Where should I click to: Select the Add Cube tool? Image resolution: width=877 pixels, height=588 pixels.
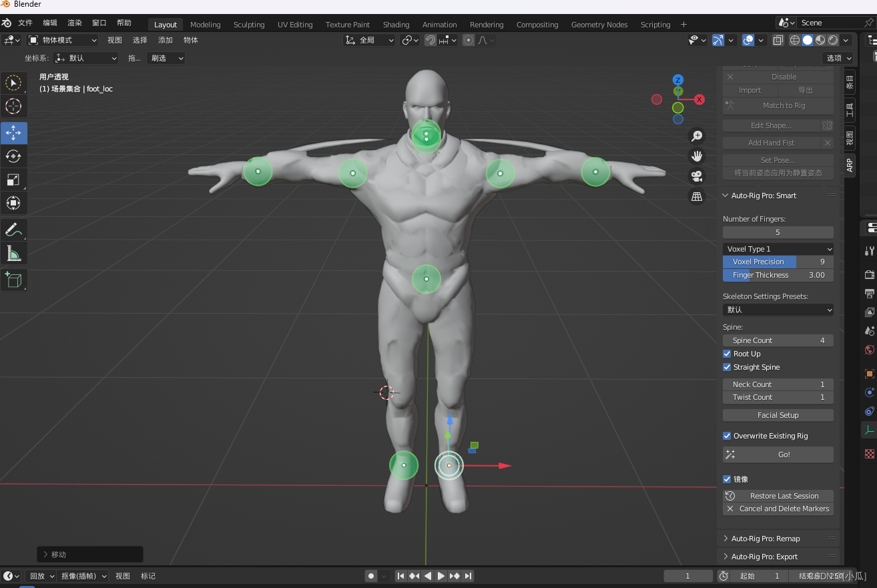point(13,279)
